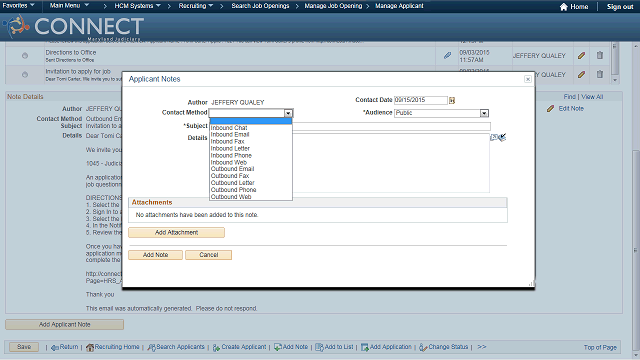Viewport: 640px width, 360px height.
Task: Click Add Application link
Action: pyautogui.click(x=386, y=347)
